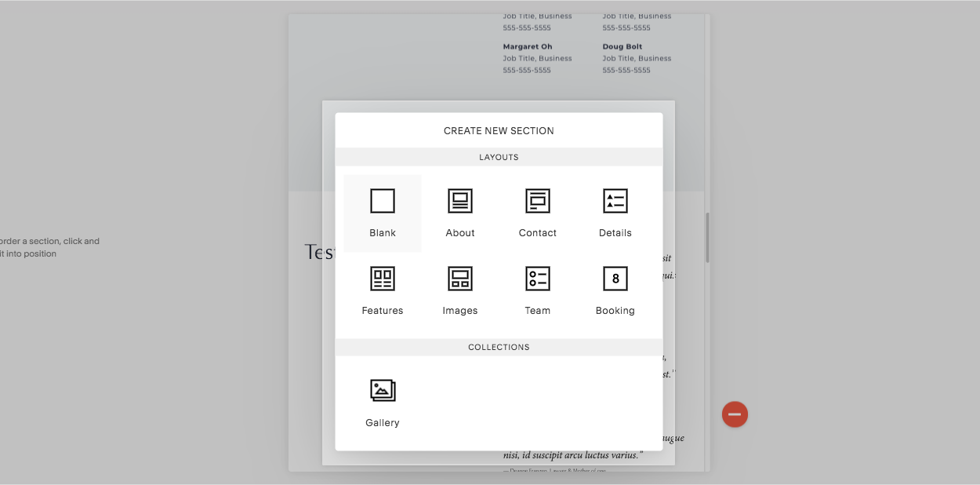
Task: Select the Details layout icon
Action: pos(615,201)
